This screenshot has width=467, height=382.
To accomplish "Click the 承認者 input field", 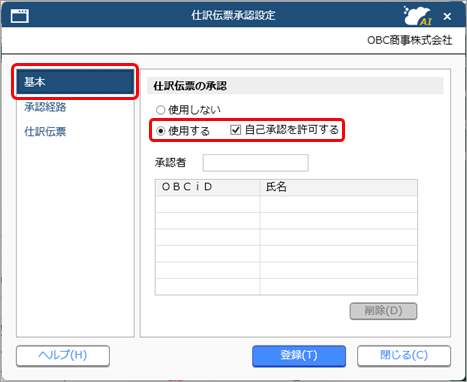I will pos(256,163).
